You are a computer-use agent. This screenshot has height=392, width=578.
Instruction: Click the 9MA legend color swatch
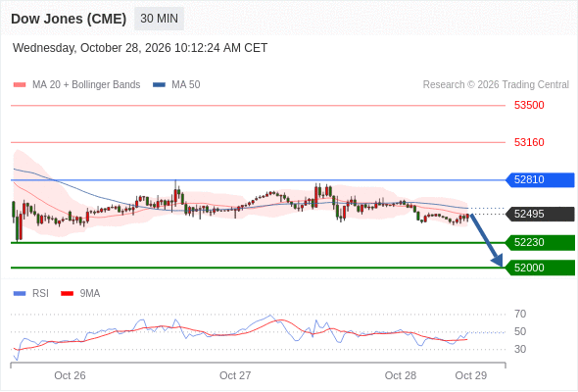(67, 294)
